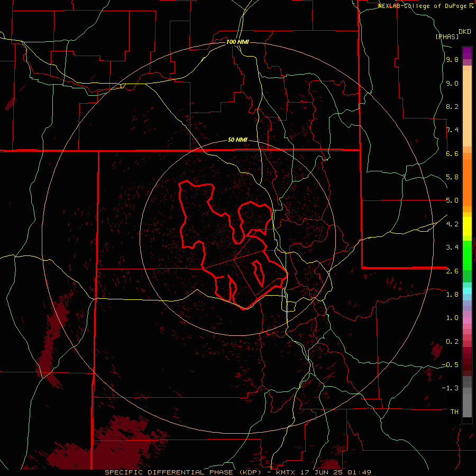This screenshot has width=476, height=476.
Task: Click the 8.2 colorbar value label
Action: point(452,106)
